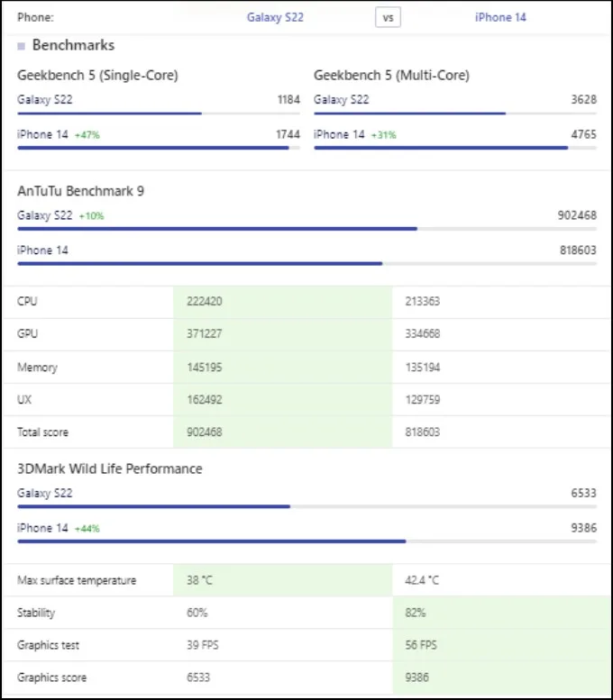Open the iPhone 14 link in header
The height and width of the screenshot is (700, 613).
tap(500, 17)
